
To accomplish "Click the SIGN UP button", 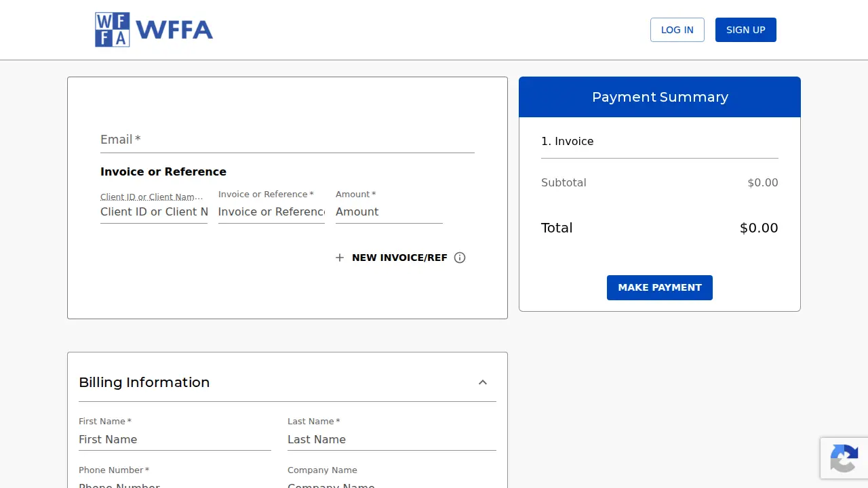I will 746,30.
